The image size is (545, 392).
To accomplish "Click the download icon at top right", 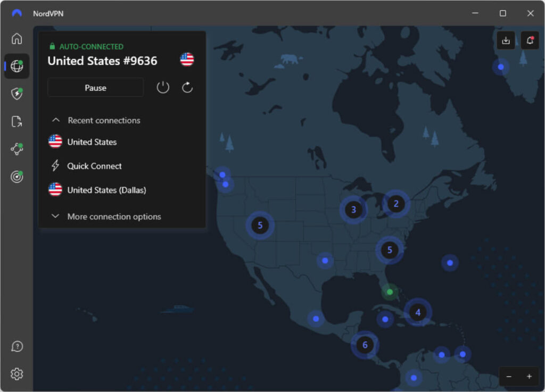I will pyautogui.click(x=506, y=40).
